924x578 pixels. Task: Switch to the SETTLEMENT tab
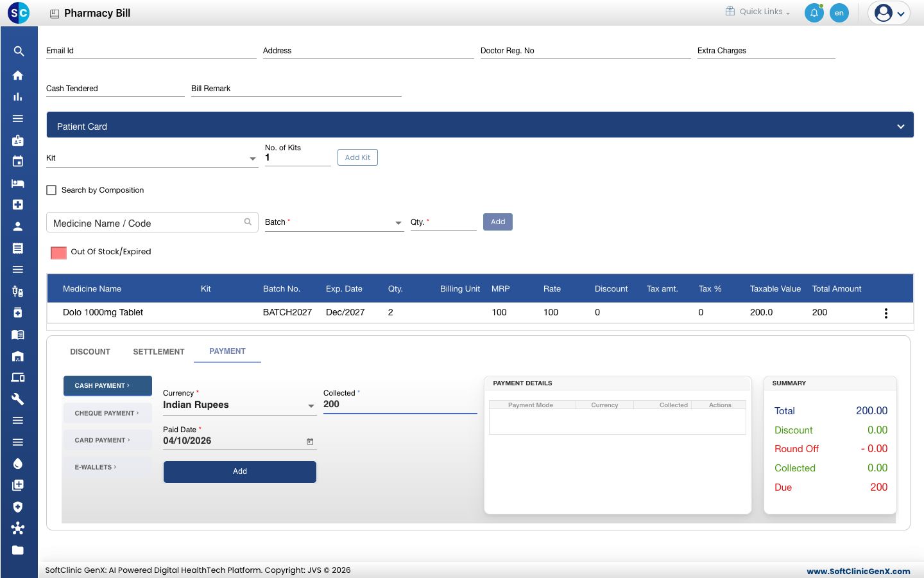(x=158, y=352)
